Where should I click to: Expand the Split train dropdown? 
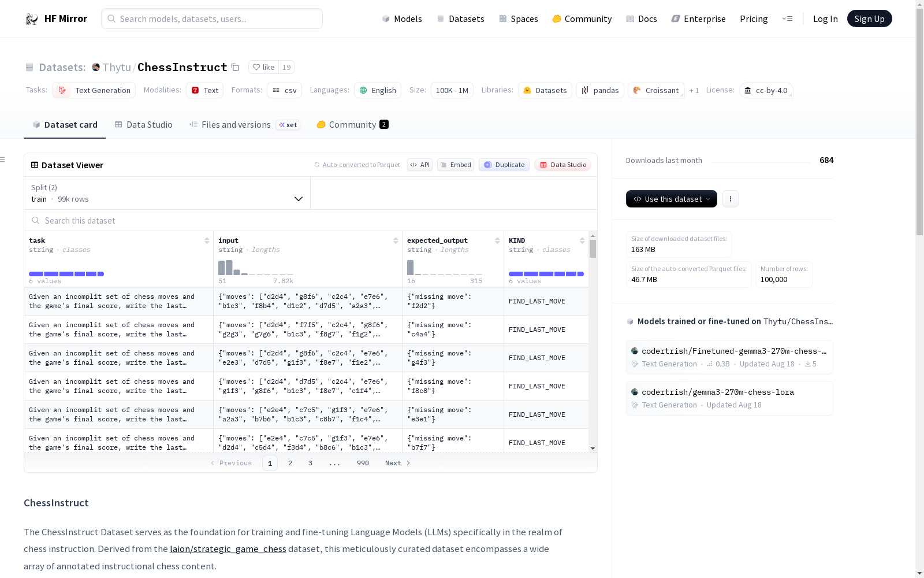click(167, 193)
